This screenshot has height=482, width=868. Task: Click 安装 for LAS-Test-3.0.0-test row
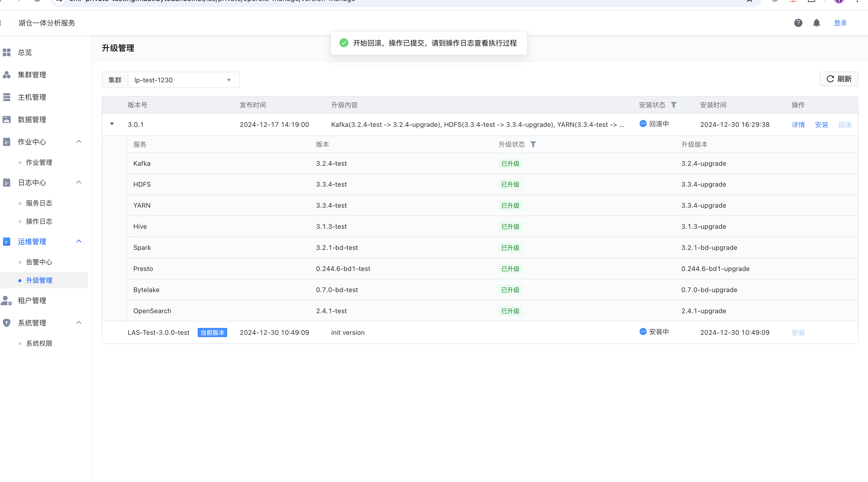(798, 333)
